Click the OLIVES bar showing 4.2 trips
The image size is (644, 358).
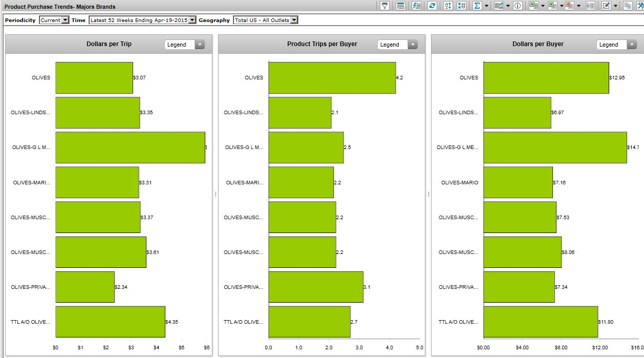click(x=332, y=78)
